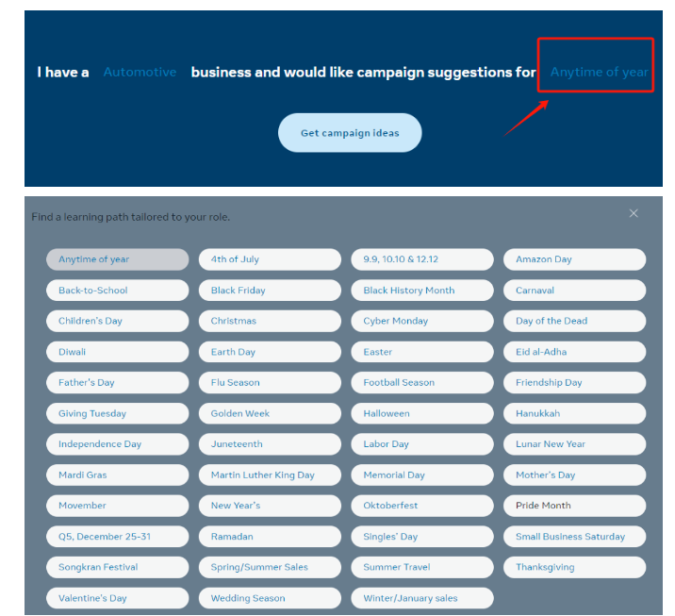Screen dimensions: 675x616
Task: Select Winter/January sales option
Action: pos(422,598)
